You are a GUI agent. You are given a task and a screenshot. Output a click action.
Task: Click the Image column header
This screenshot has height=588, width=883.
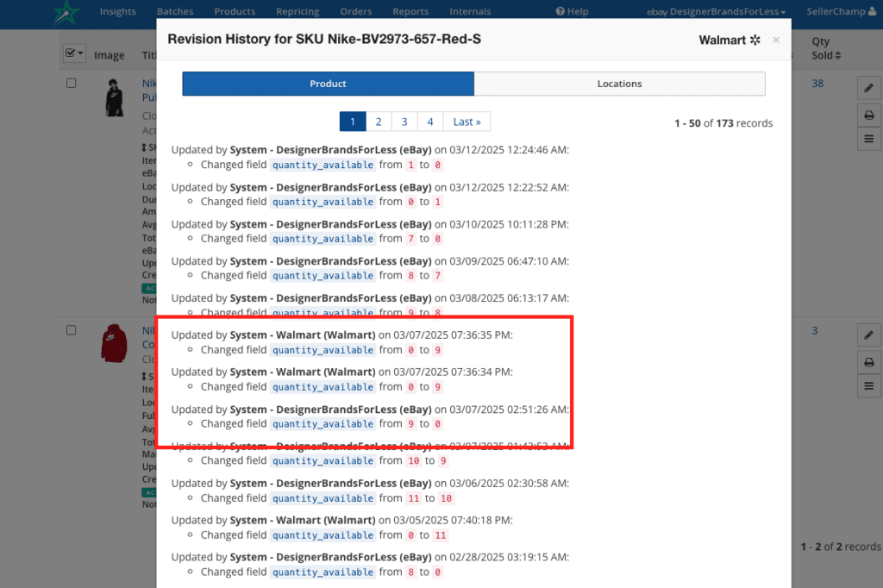pos(110,55)
